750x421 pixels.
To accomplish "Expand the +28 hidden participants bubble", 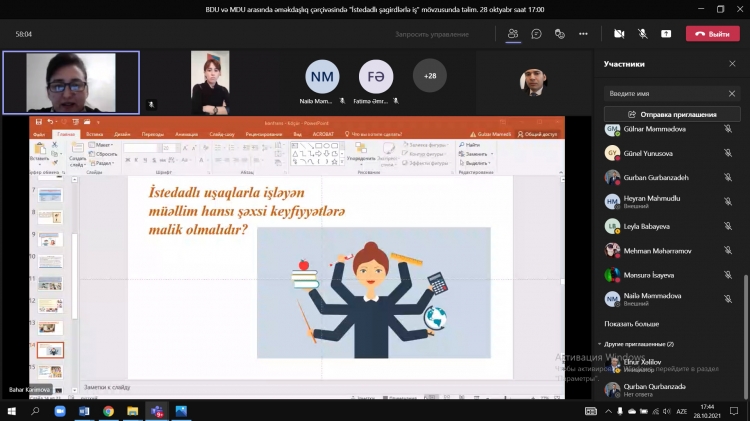I will tap(430, 76).
